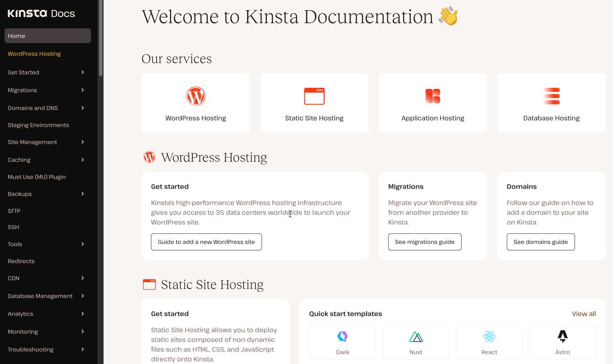Open the React quick start template

click(x=489, y=336)
